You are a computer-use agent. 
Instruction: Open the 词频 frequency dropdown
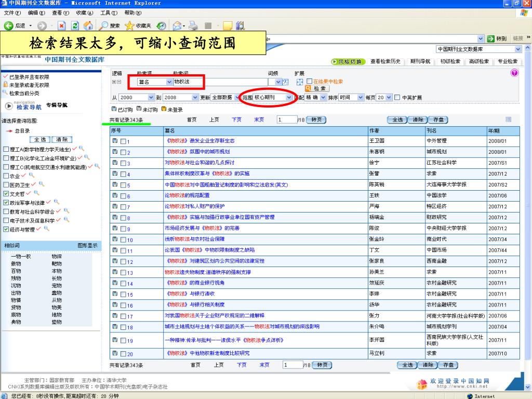[278, 82]
